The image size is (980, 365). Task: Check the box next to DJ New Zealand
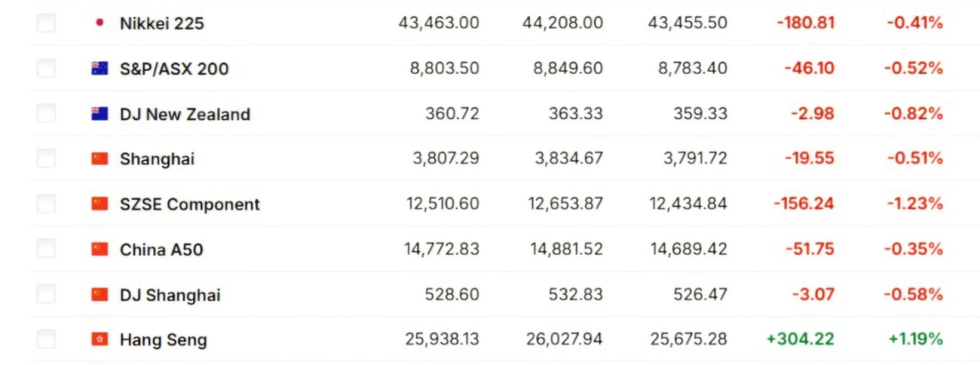click(x=46, y=113)
